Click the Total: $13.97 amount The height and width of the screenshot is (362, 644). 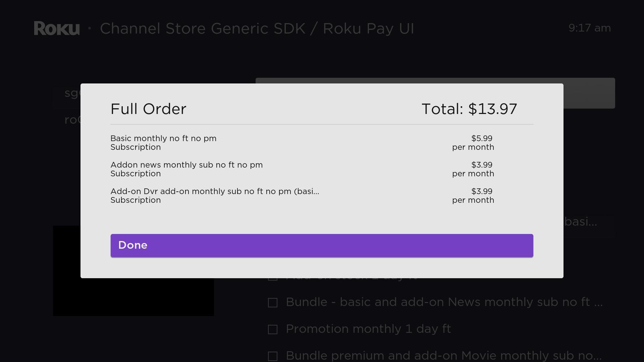click(469, 109)
